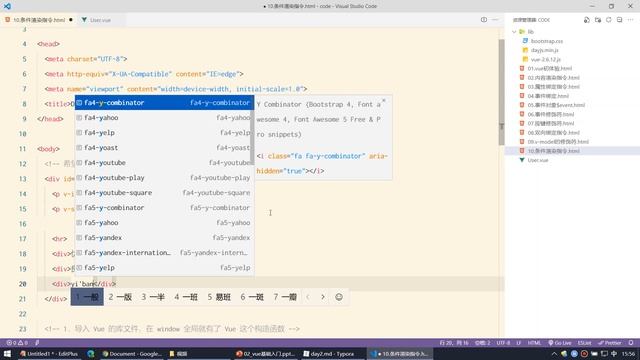Image resolution: width=640 pixels, height=360 pixels.
Task: Open IME emoji panel smiley icon
Action: 339,297
